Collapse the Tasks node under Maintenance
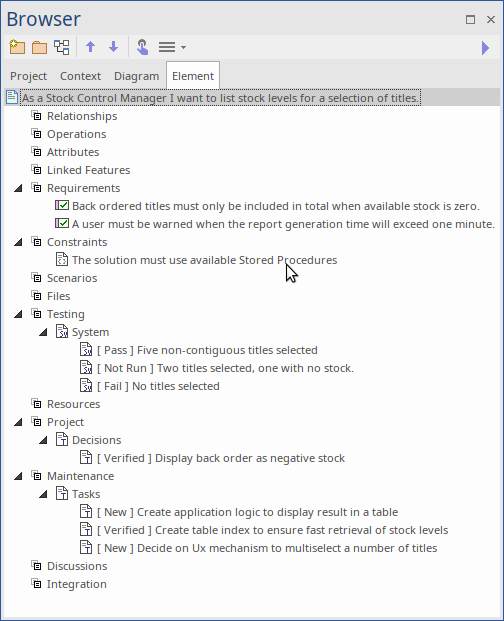Viewport: 504px width, 621px height. 43,494
